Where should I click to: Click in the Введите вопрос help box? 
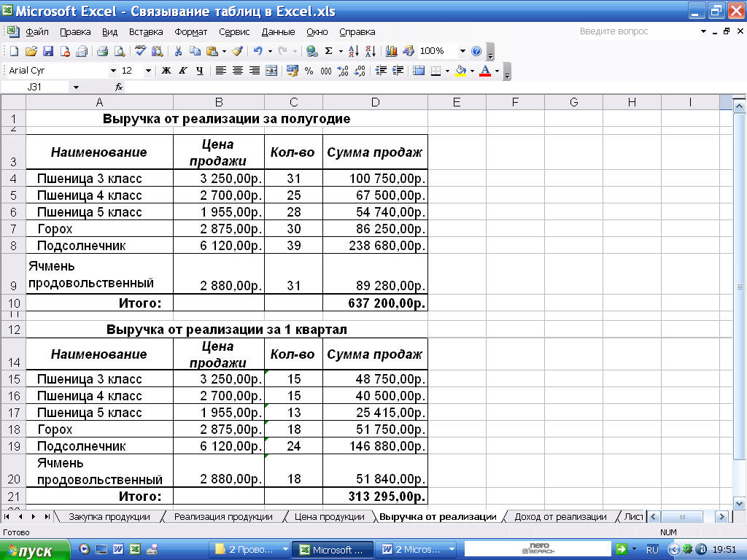tap(638, 31)
